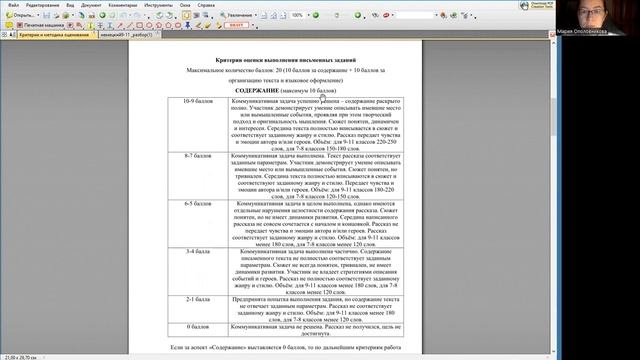Viewport: 640px width, 360px height.
Task: Expand the Увеличение tool dropdown
Action: coord(256,15)
